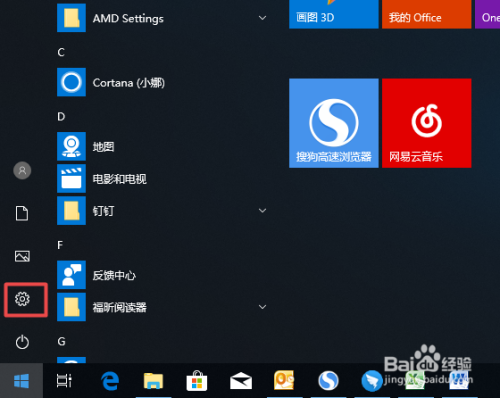Image resolution: width=500 pixels, height=398 pixels.
Task: Click the 反馈中心 feedback icon
Action: coord(71,275)
